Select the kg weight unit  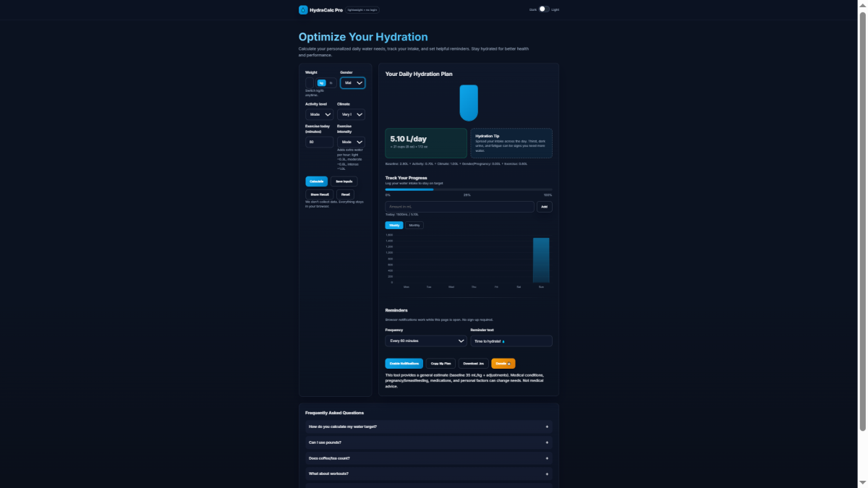tap(321, 83)
